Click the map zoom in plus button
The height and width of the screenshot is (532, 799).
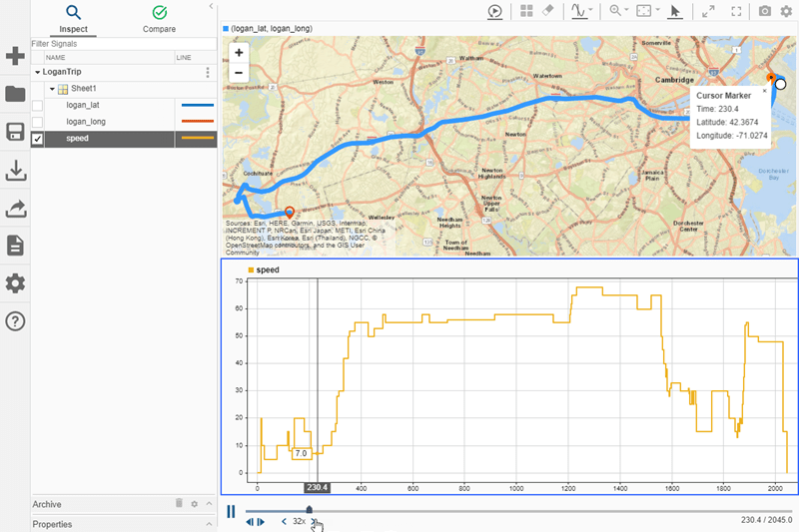[x=239, y=53]
